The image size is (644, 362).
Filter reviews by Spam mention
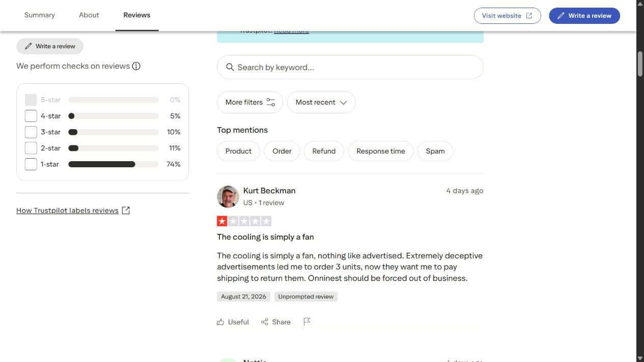pos(435,151)
